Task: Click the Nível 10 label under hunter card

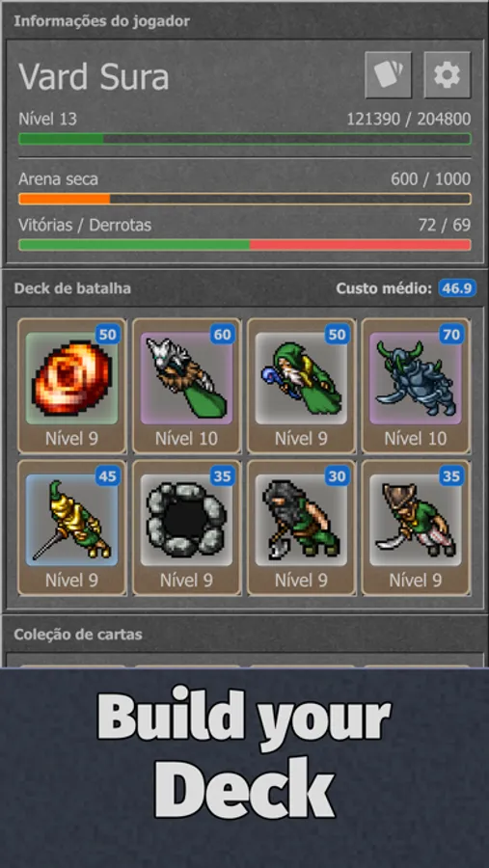Action: click(186, 439)
